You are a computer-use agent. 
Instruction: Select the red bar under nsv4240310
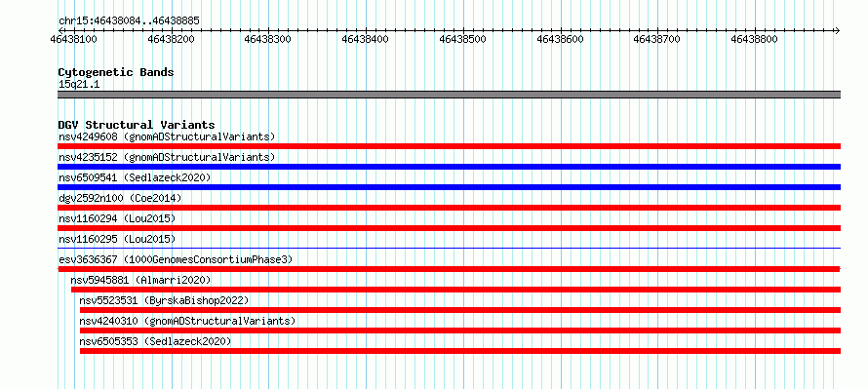pos(460,331)
